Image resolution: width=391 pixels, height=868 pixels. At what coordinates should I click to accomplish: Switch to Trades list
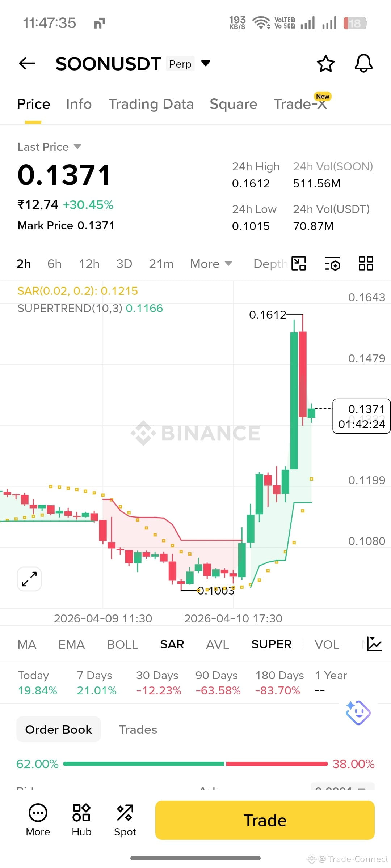tap(138, 729)
